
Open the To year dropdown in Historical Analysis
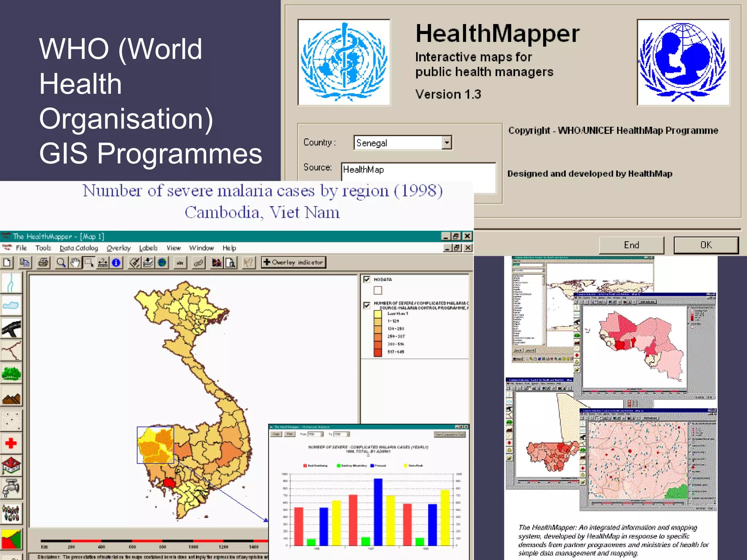pyautogui.click(x=348, y=434)
